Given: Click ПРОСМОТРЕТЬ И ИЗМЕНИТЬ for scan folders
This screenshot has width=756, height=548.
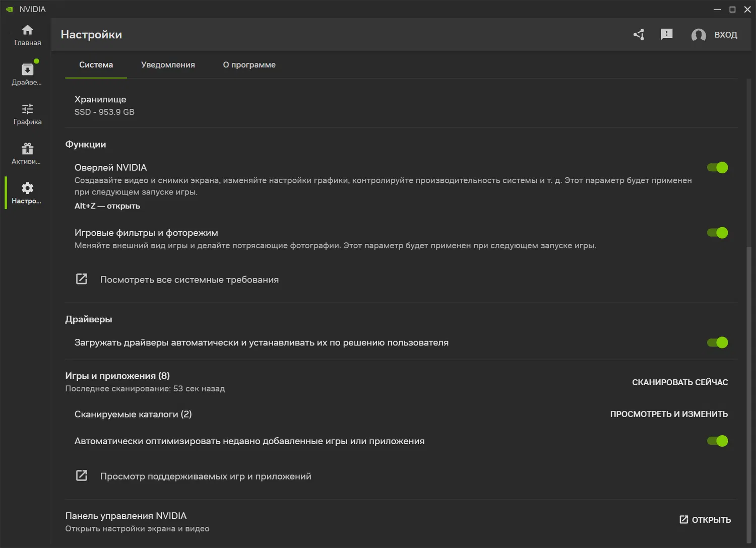Looking at the screenshot, I should click(669, 414).
